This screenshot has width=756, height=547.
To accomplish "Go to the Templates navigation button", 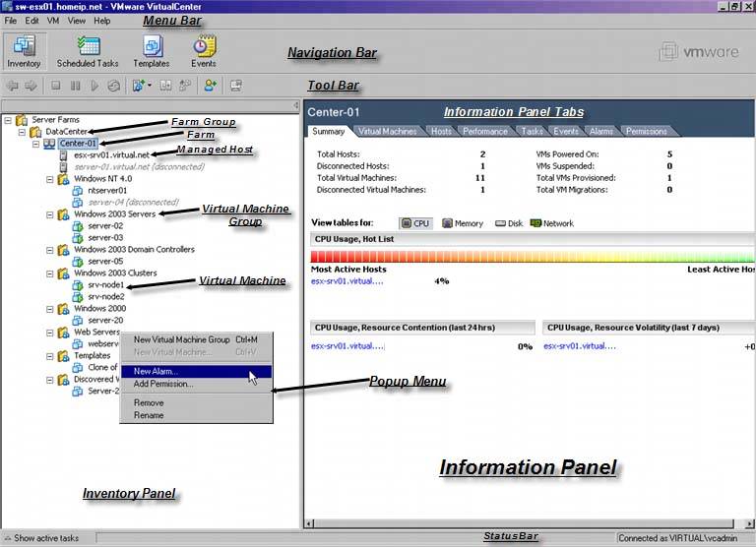I will click(152, 51).
